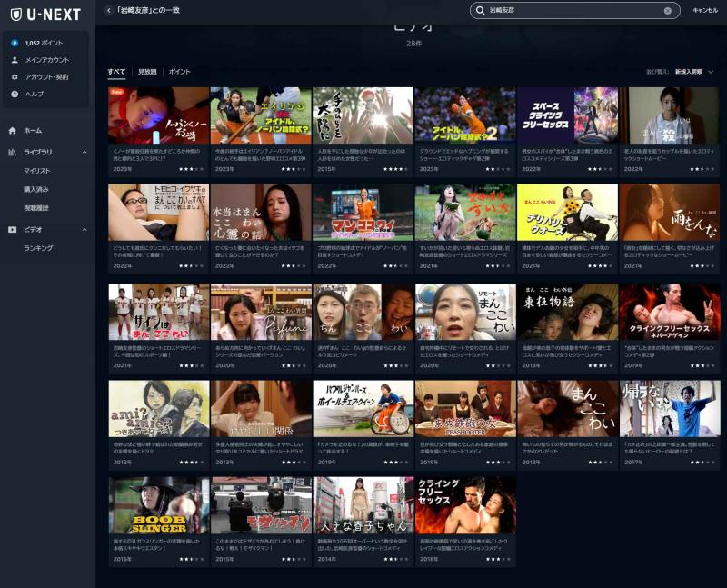Open マイリスト in sidebar
This screenshot has height=588, width=727.
click(x=37, y=171)
